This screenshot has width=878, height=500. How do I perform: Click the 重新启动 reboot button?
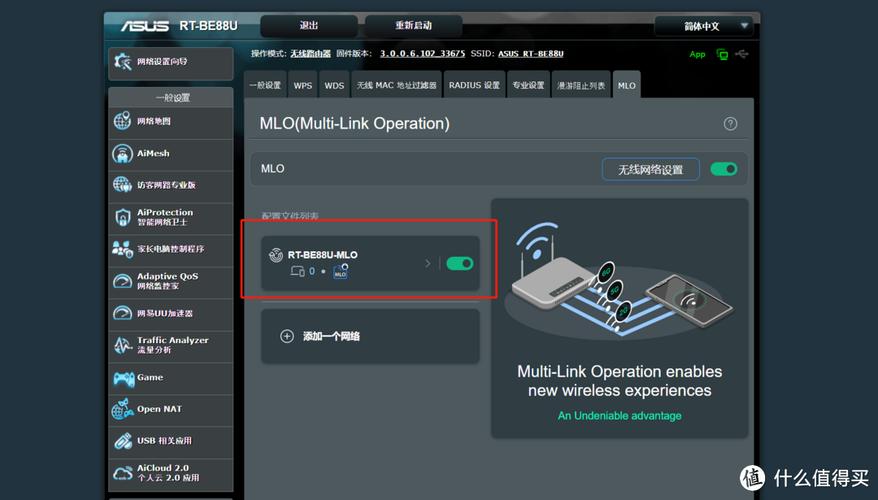tap(414, 26)
